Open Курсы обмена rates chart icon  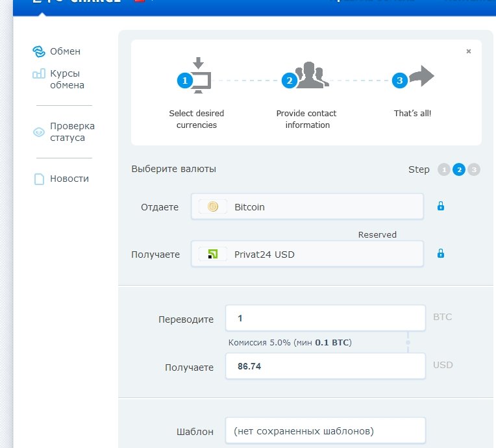pyautogui.click(x=39, y=74)
